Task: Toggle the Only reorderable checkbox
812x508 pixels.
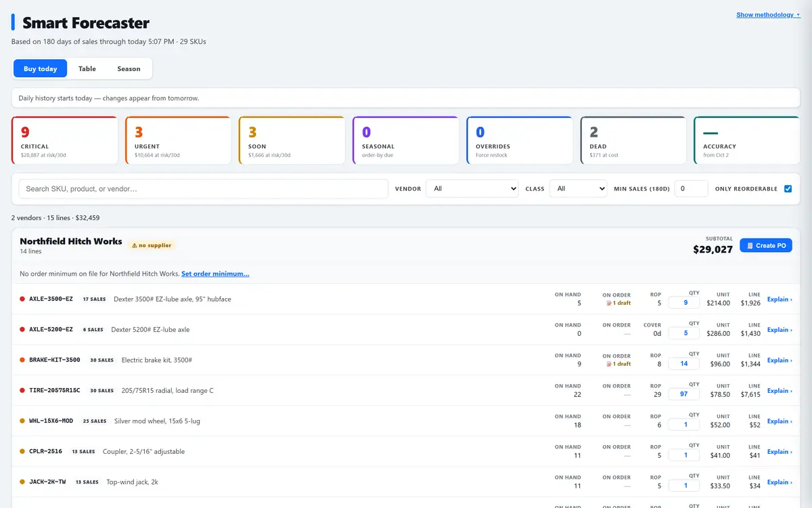Action: point(788,189)
